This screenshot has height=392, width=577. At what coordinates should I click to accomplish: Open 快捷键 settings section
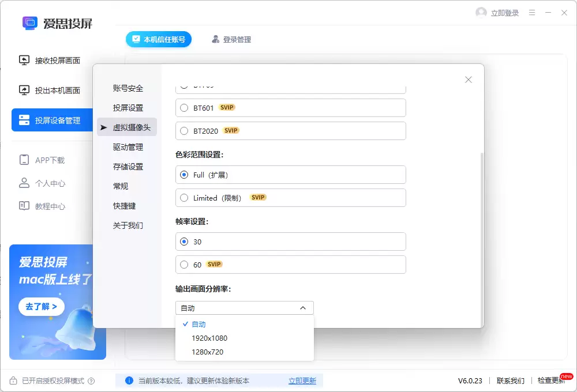pyautogui.click(x=124, y=206)
